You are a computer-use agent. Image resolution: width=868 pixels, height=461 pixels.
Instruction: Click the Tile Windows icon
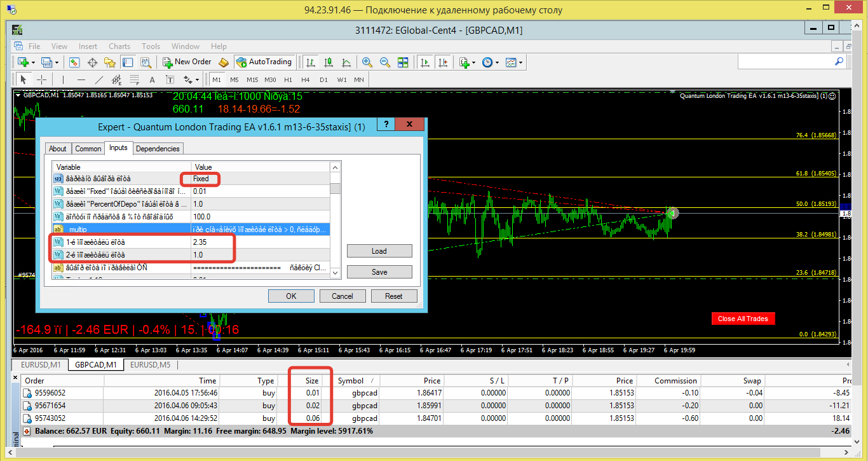(403, 62)
